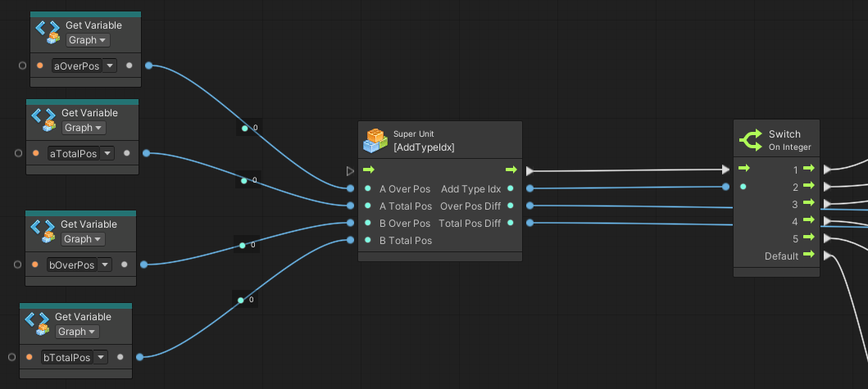Click the aTotalPos node hollow input port
This screenshot has width=868, height=389.
[18, 152]
